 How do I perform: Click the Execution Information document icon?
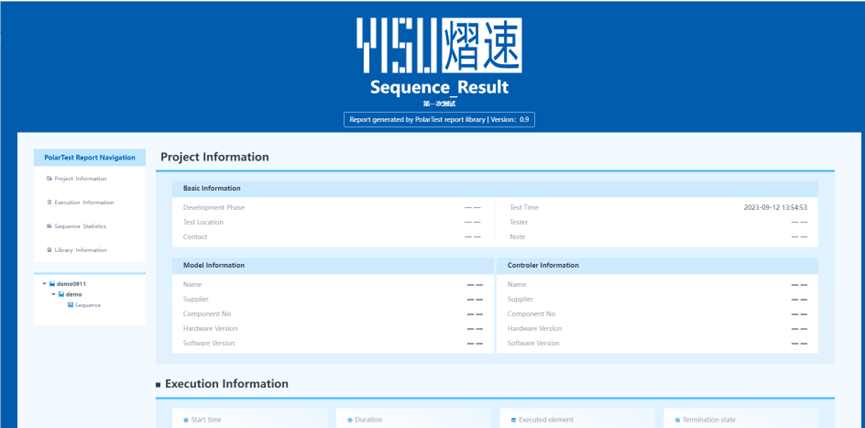(x=49, y=202)
